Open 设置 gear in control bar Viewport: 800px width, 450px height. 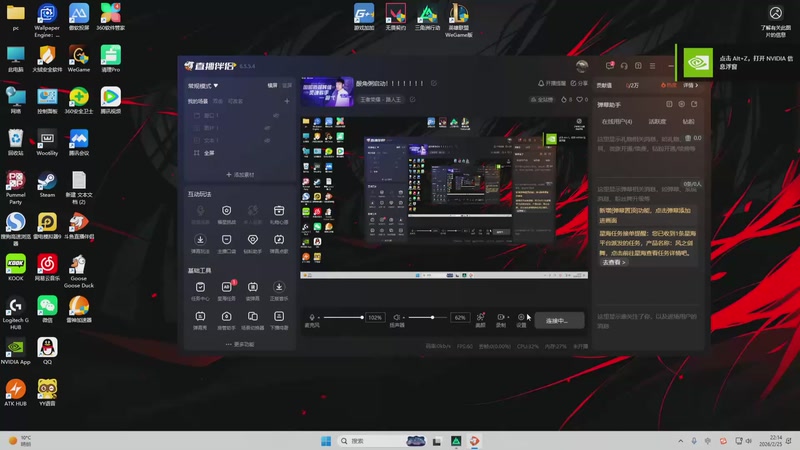click(521, 319)
